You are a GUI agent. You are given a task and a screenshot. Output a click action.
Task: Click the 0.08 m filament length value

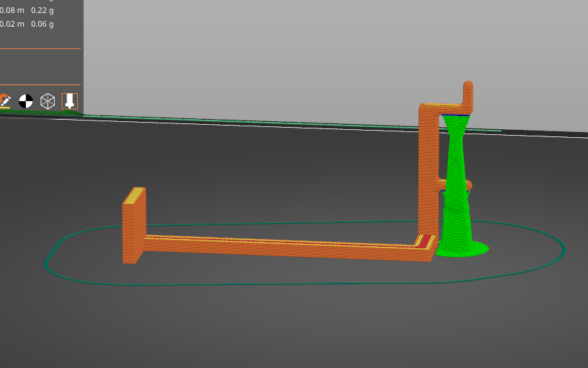click(x=12, y=11)
